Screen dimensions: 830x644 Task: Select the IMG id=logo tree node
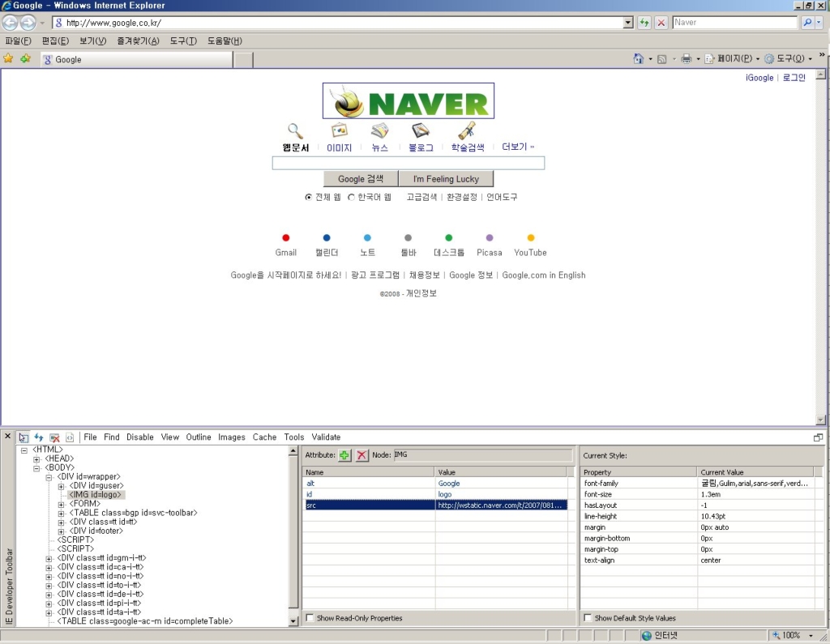coord(97,495)
